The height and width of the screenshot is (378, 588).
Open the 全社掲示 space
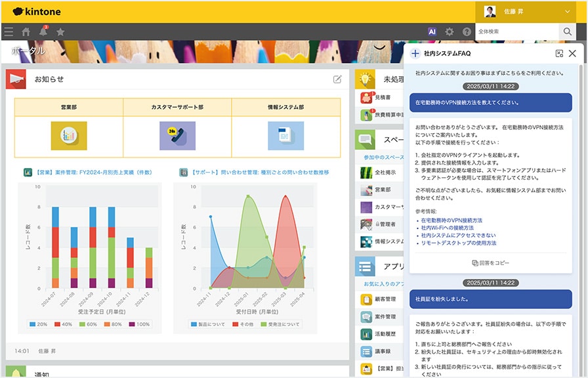point(379,173)
